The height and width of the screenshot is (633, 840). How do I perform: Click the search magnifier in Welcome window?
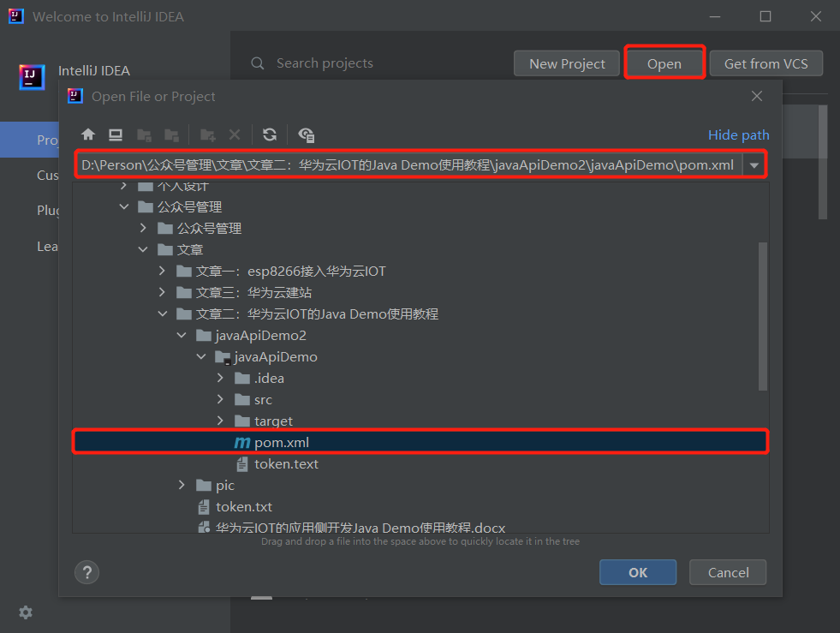[258, 63]
